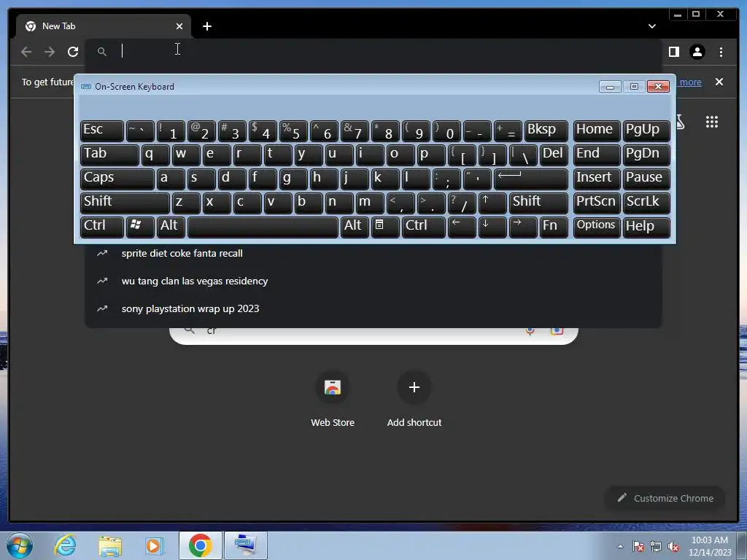Toggle the Fn key
This screenshot has width=747, height=560.
[554, 227]
